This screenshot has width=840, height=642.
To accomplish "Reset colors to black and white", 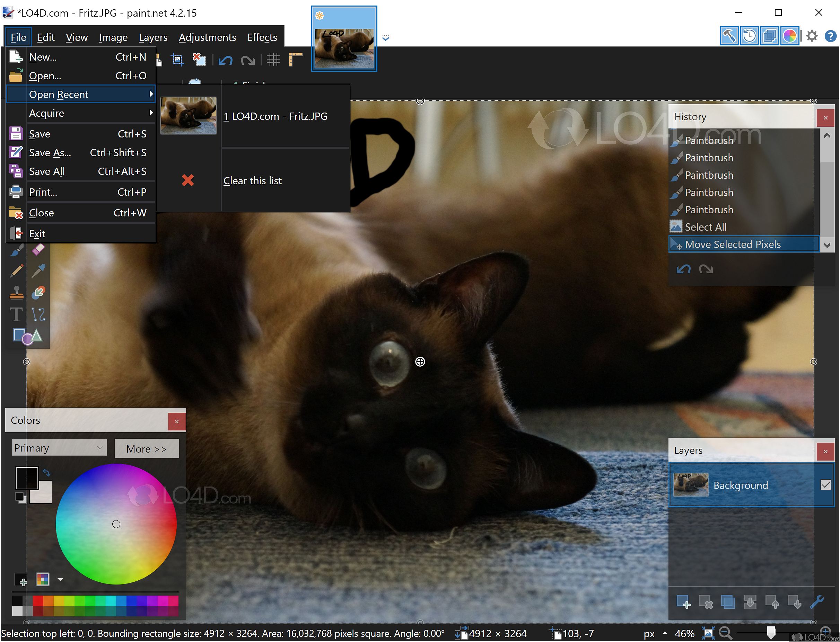I will tap(21, 498).
